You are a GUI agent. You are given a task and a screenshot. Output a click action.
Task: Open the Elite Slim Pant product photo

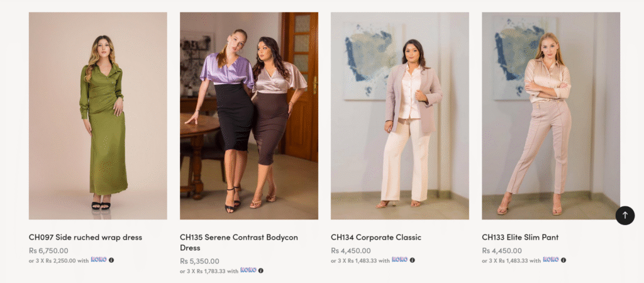coord(551,116)
